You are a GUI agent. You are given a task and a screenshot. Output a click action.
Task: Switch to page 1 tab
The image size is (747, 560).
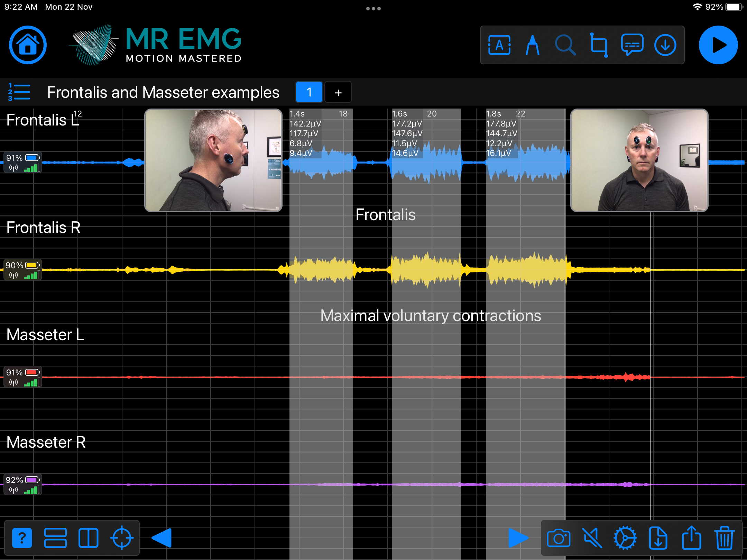(309, 92)
